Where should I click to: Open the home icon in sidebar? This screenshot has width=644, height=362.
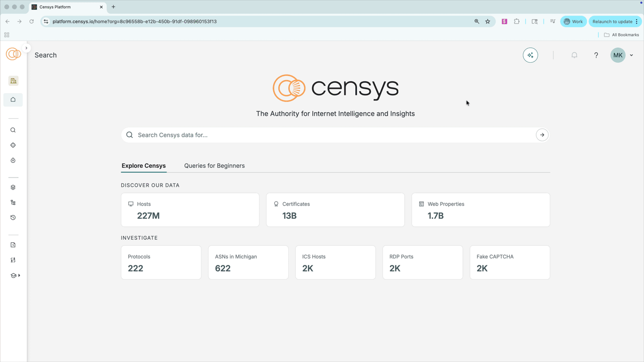[13, 100]
